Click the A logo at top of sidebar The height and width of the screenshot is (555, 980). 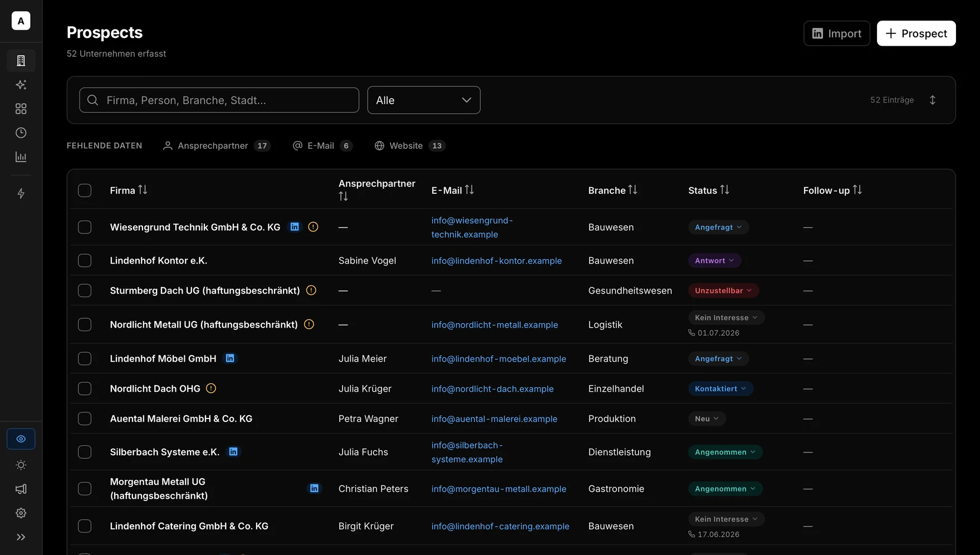(x=21, y=21)
